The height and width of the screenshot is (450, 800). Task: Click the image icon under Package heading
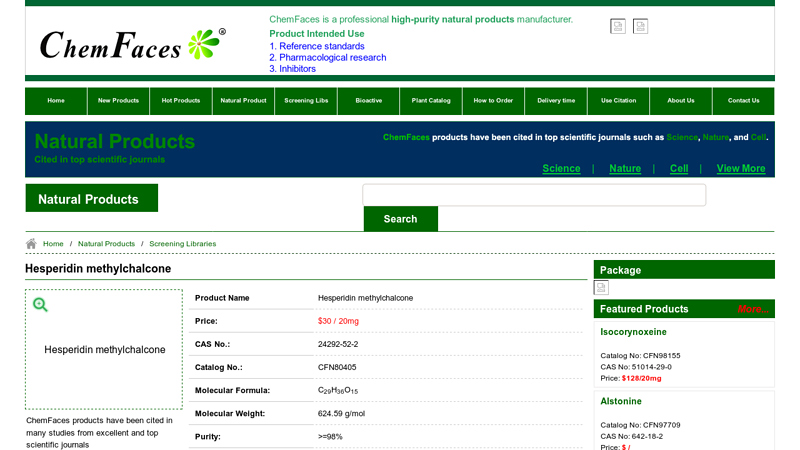(601, 287)
